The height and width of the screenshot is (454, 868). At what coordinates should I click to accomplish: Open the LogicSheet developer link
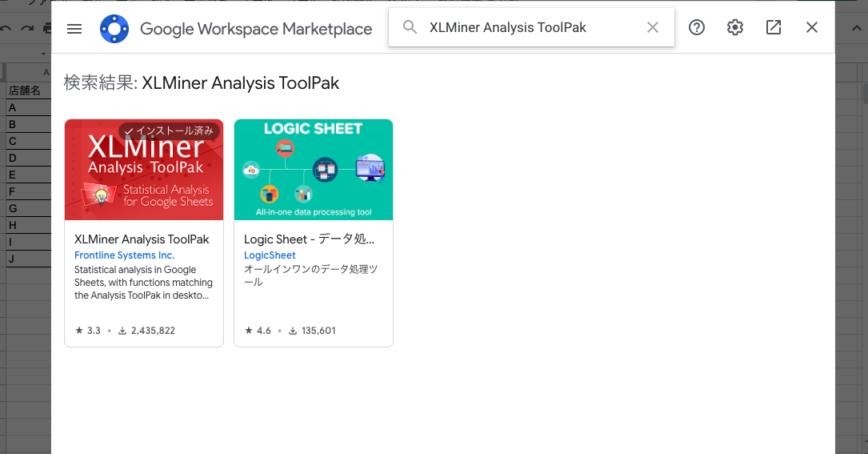pos(270,255)
